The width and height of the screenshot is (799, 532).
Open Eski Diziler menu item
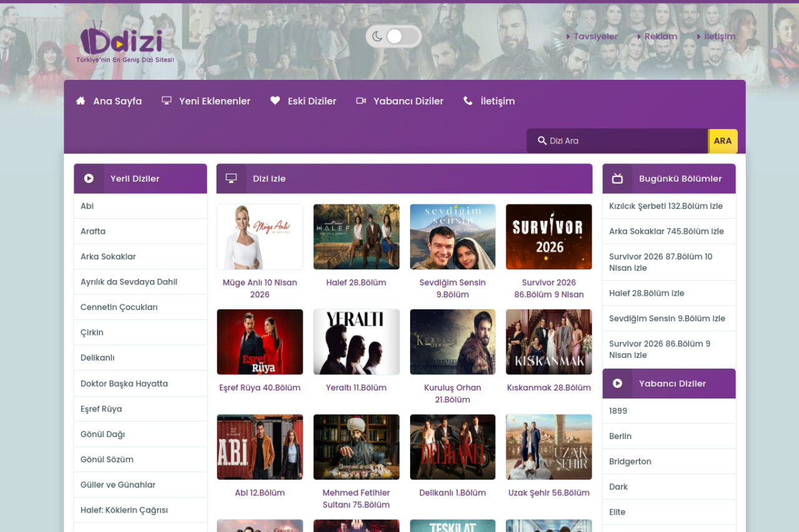coord(312,101)
